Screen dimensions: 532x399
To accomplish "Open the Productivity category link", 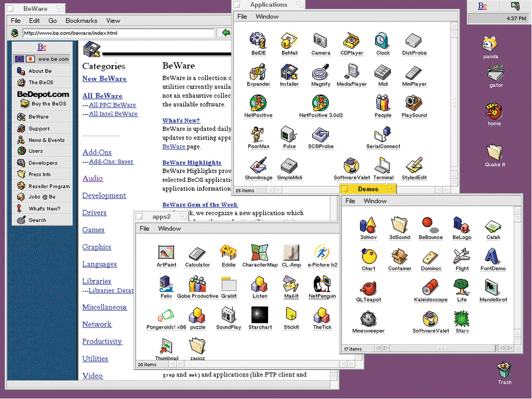I will [x=102, y=342].
